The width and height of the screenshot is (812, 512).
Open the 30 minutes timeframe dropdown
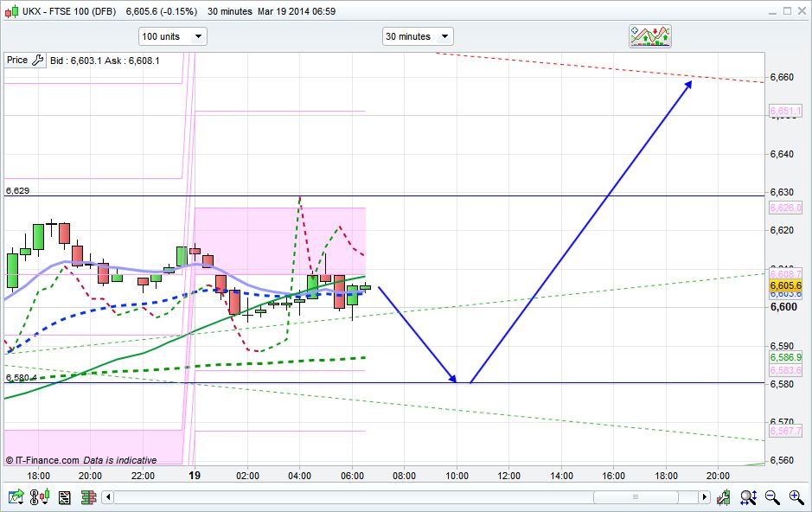point(419,36)
